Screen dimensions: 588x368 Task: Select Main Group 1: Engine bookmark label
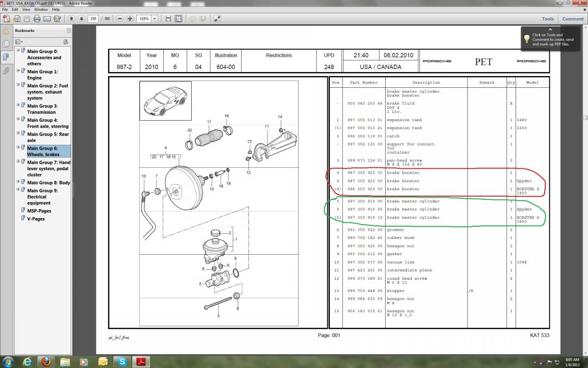pos(42,75)
